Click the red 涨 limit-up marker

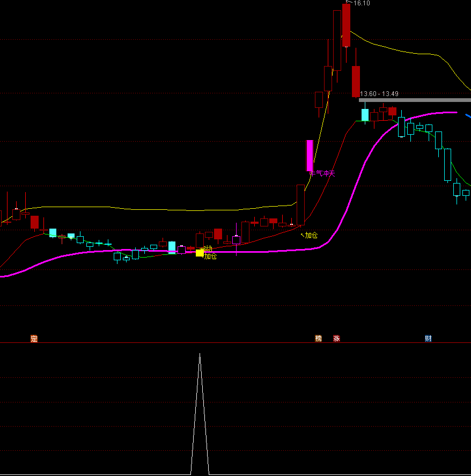[x=336, y=339]
